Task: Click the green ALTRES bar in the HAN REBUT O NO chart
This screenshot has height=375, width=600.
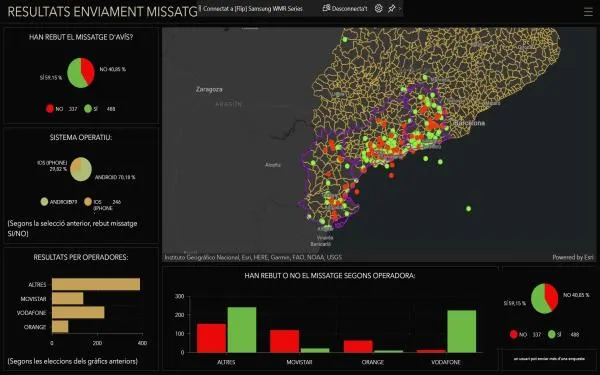Action: click(242, 330)
